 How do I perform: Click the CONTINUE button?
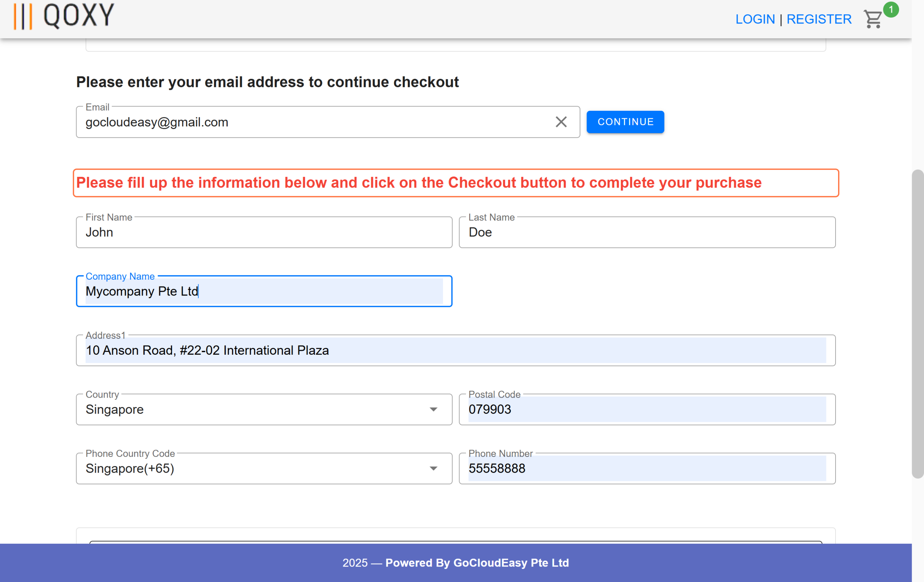click(x=625, y=122)
